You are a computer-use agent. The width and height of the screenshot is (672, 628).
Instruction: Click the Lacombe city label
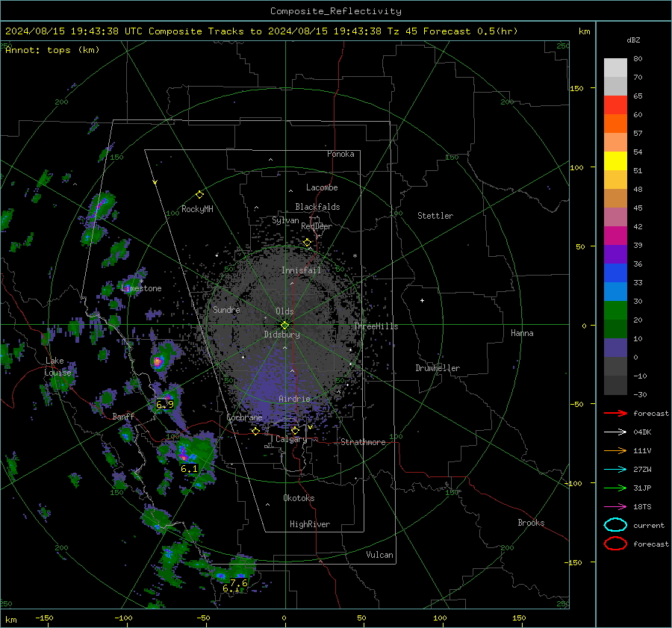click(x=322, y=187)
